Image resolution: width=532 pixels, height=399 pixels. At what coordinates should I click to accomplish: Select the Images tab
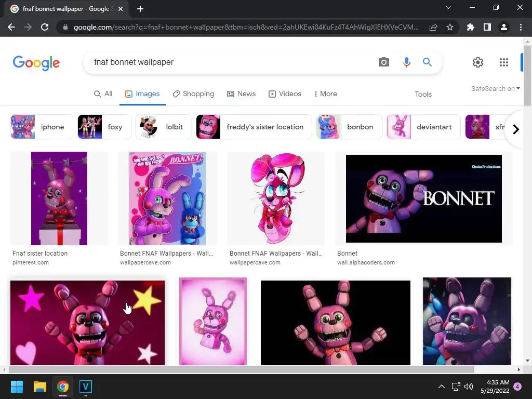(x=142, y=94)
